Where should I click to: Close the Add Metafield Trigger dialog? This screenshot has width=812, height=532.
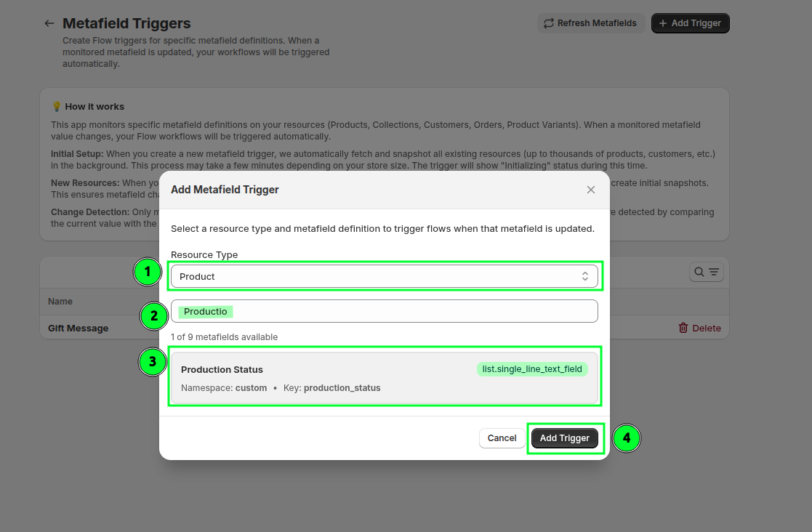tap(590, 190)
